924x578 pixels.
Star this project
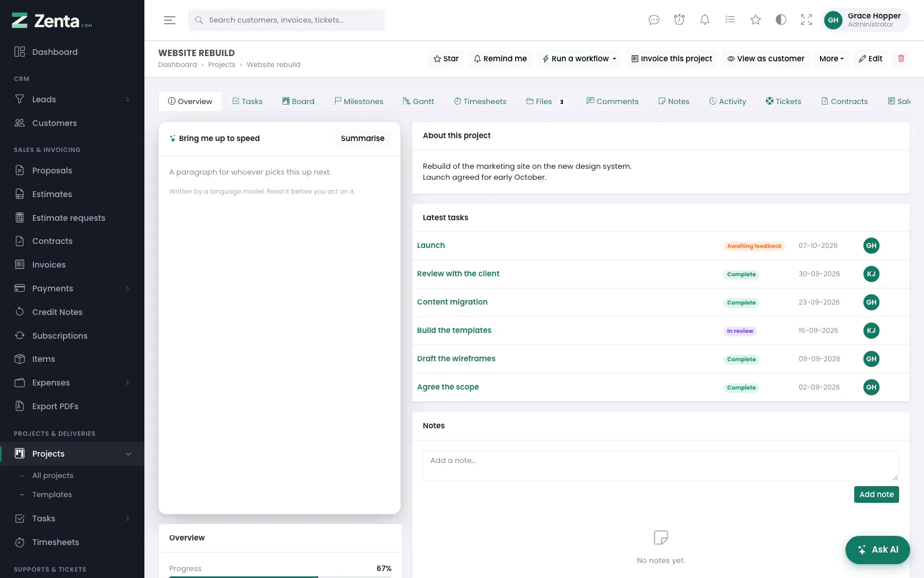(x=446, y=58)
